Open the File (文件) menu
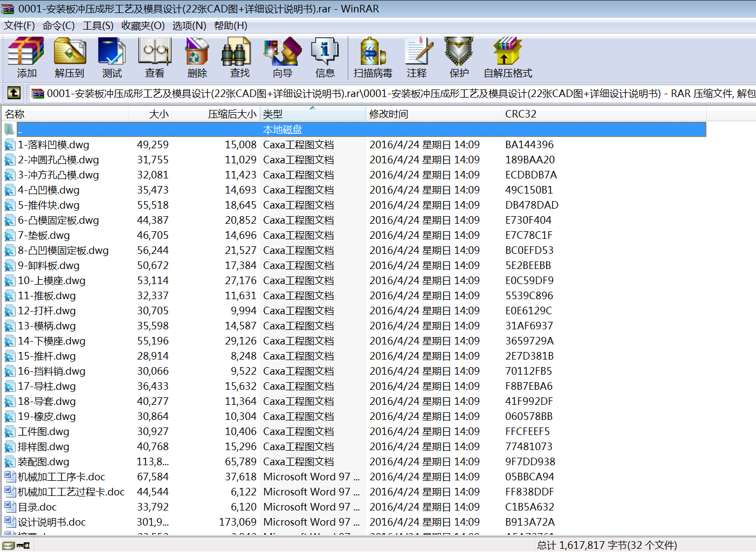756x552 pixels. pos(19,26)
